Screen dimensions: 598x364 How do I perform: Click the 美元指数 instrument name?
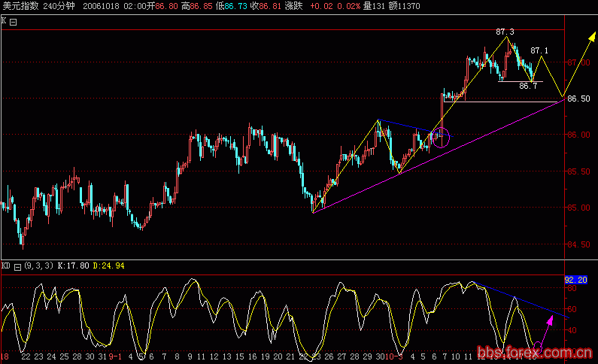(20, 6)
